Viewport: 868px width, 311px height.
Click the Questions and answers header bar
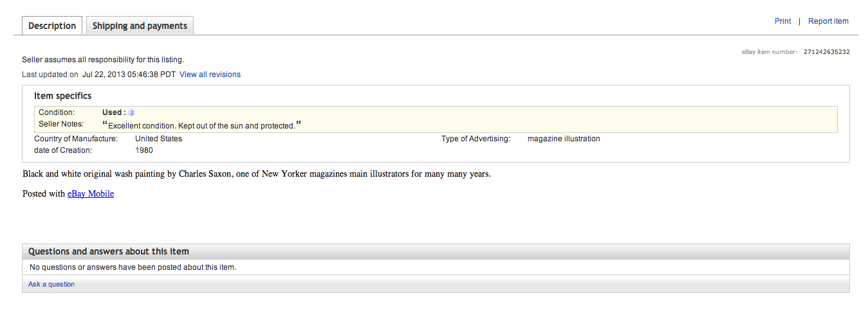point(436,251)
